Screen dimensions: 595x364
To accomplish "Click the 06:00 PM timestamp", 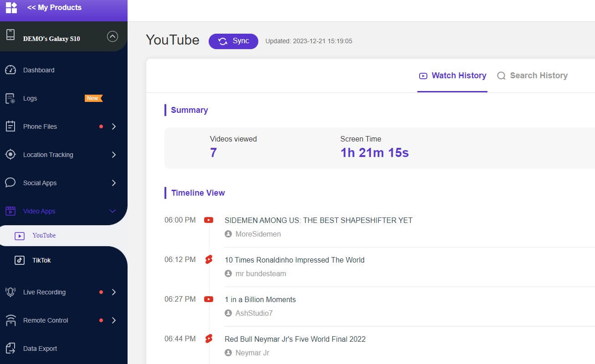I will click(180, 220).
